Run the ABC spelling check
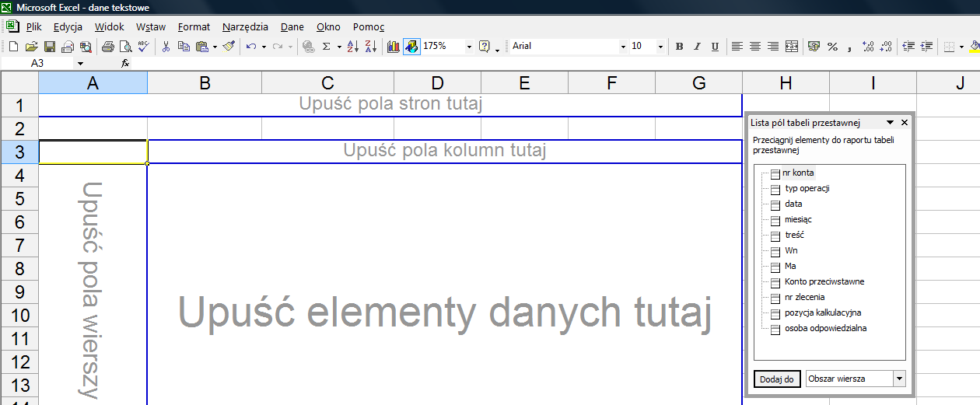This screenshot has width=980, height=405. (143, 47)
